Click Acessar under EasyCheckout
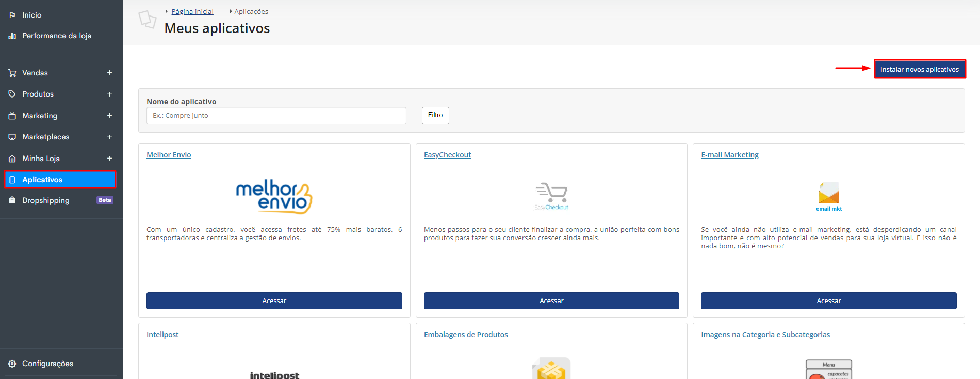Screen dimensions: 980x379 tap(551, 301)
